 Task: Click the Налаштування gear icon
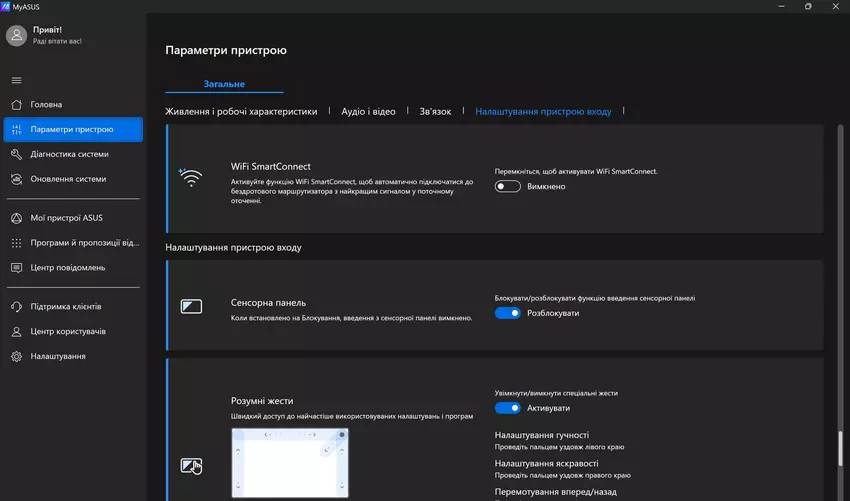coord(16,357)
